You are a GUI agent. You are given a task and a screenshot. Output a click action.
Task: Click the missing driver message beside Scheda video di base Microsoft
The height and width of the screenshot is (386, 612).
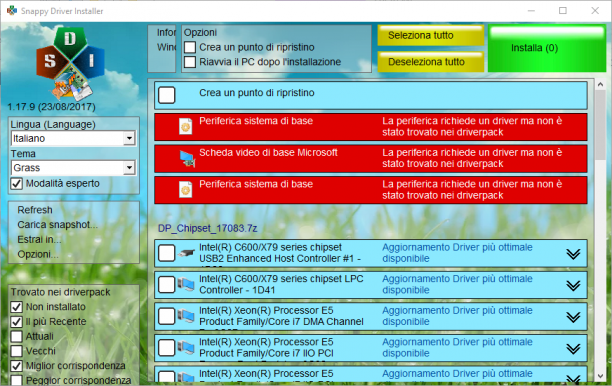pos(472,158)
